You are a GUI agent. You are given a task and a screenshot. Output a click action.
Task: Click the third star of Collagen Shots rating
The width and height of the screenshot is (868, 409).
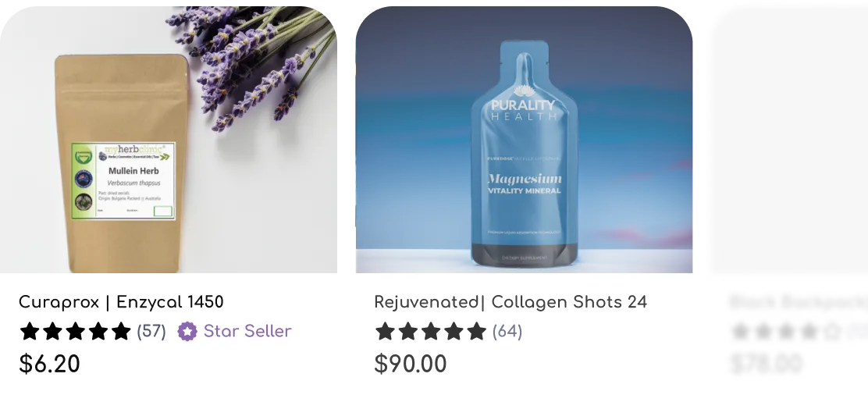click(431, 331)
